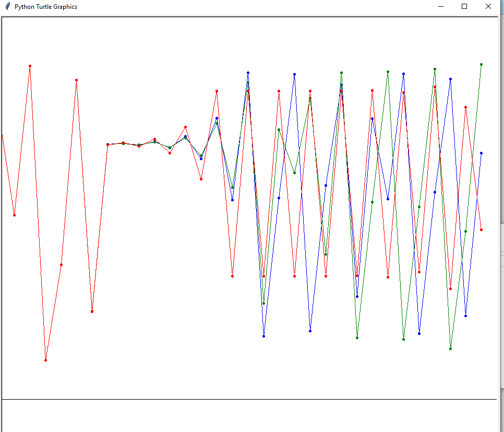Click the highest red data point
The image size is (504, 432).
click(x=30, y=66)
